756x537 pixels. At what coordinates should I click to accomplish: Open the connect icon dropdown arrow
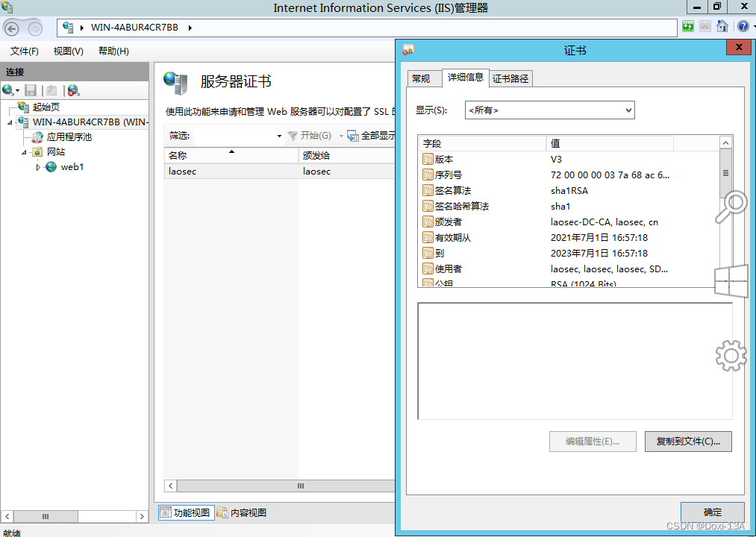(x=17, y=91)
